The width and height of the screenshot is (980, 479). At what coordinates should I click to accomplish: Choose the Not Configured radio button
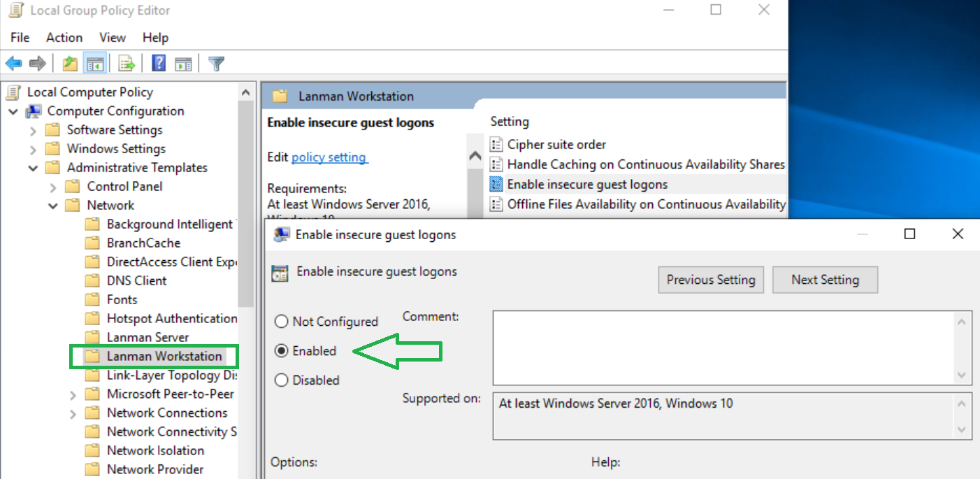(x=281, y=322)
